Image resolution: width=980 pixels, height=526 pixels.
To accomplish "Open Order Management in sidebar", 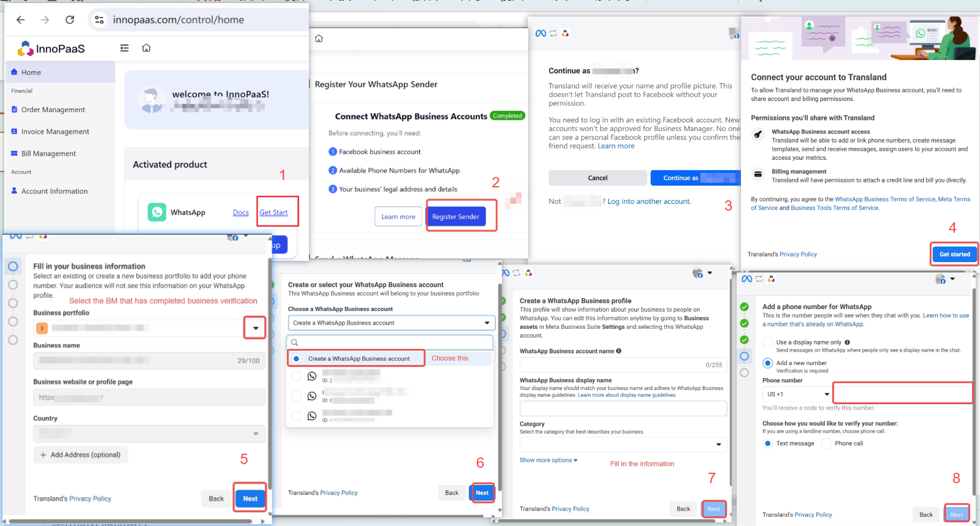I will [53, 110].
